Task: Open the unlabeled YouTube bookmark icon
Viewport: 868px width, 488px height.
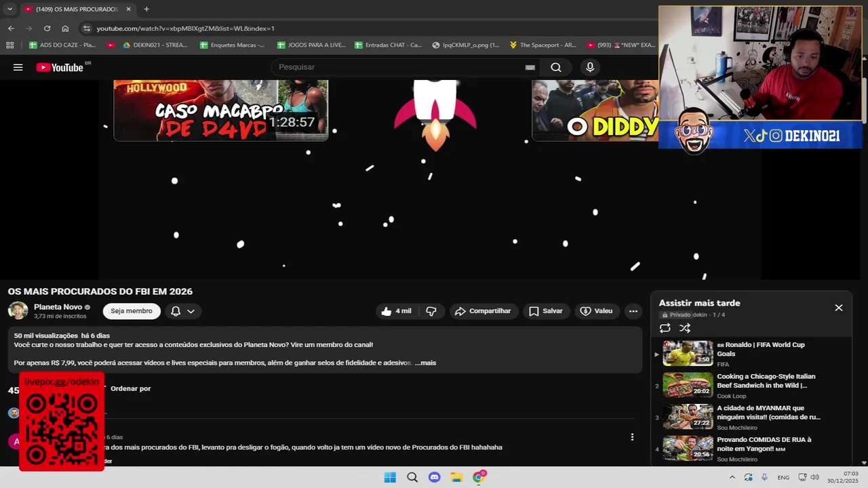Action: tap(111, 45)
